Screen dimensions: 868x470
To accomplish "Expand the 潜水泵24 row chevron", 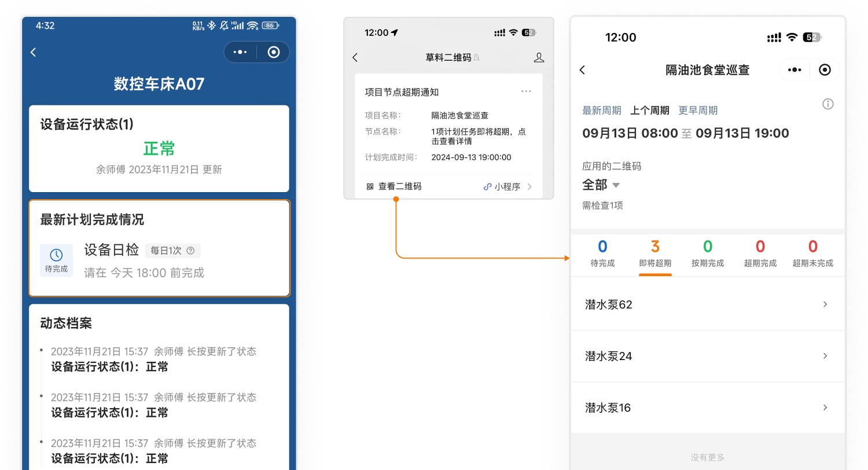I will pyautogui.click(x=825, y=356).
